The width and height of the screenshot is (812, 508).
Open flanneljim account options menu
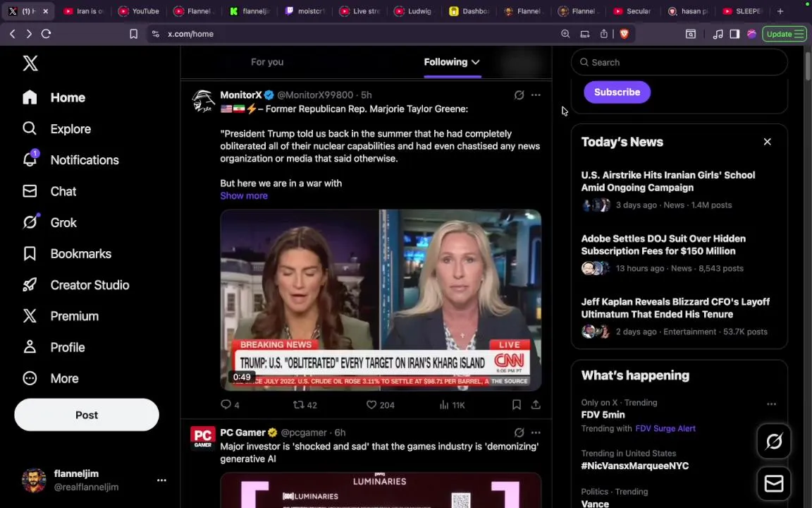[x=161, y=480]
